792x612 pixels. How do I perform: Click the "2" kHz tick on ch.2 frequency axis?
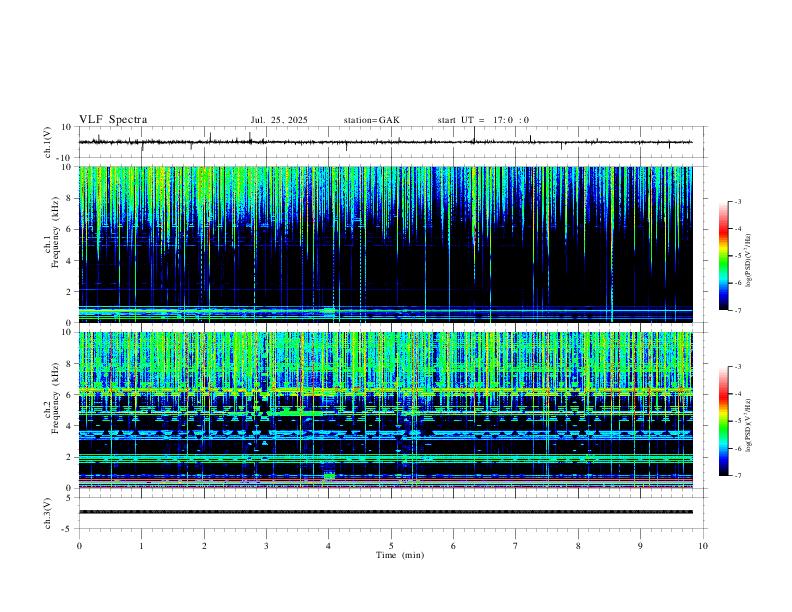pos(71,457)
